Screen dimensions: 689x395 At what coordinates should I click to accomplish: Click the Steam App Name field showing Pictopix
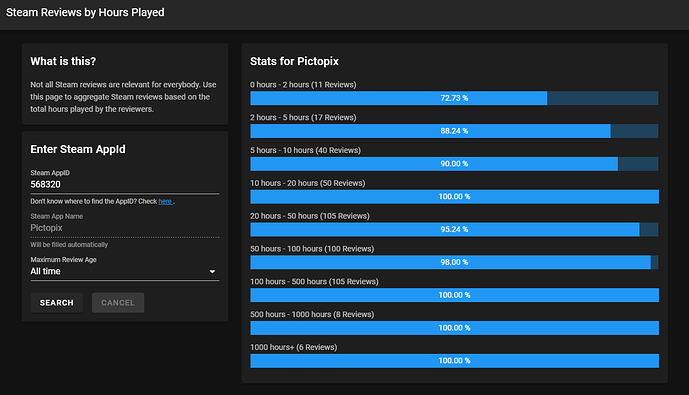[125, 228]
